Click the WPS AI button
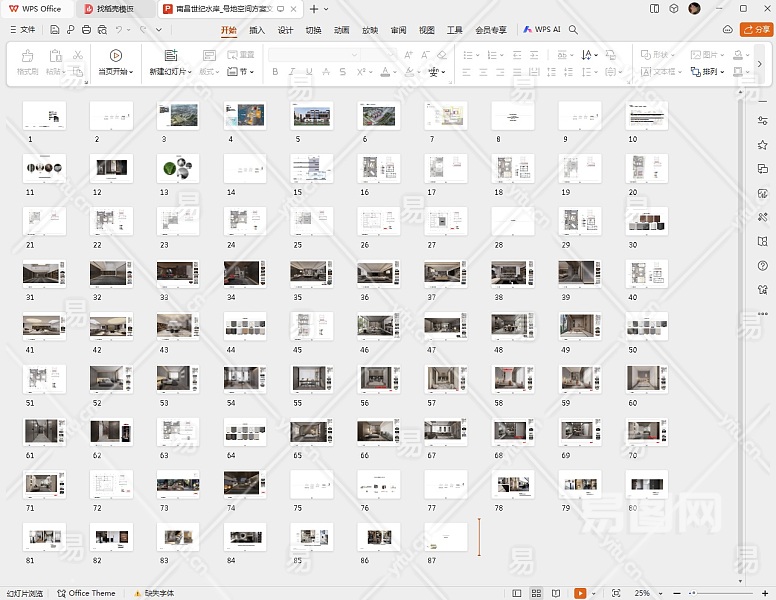 click(x=542, y=30)
